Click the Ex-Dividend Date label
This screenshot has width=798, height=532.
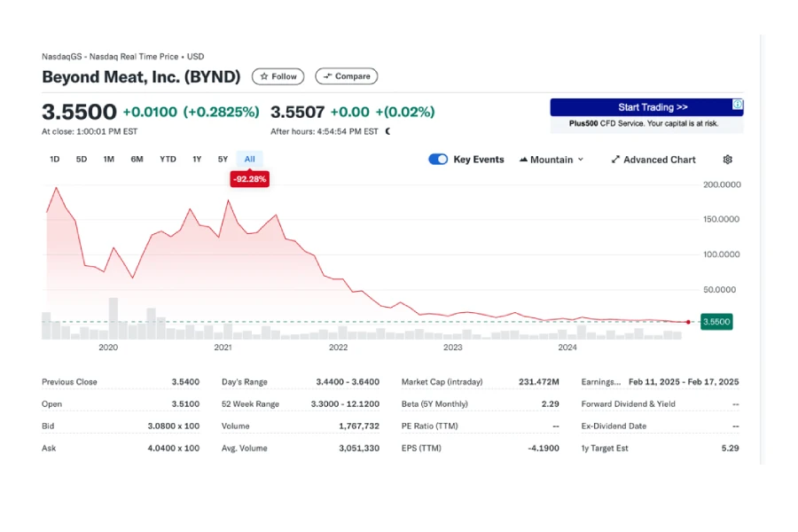click(614, 426)
